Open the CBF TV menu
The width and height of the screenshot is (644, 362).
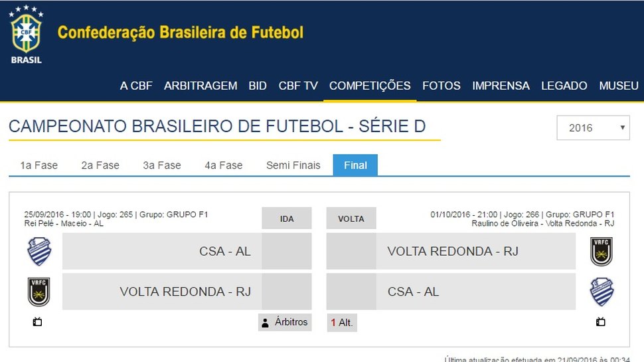click(x=298, y=86)
